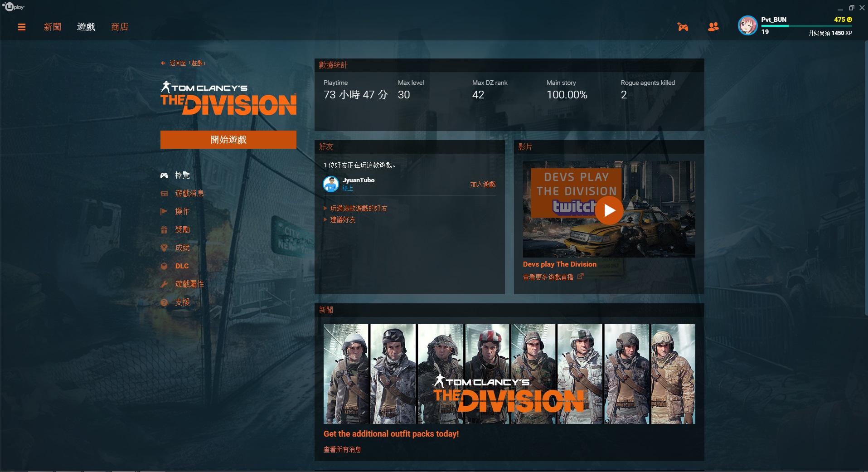Click the 獎勵 gift icon
The image size is (868, 472).
pos(164,230)
